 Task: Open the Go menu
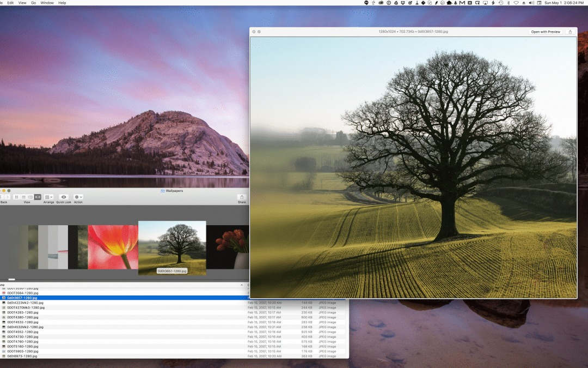tap(32, 3)
